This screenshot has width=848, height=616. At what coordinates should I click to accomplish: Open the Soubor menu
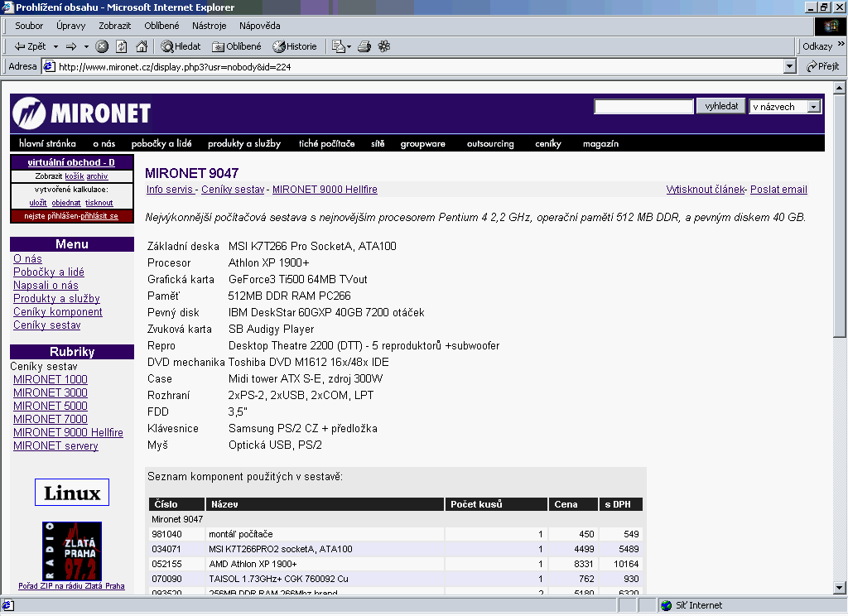point(29,26)
